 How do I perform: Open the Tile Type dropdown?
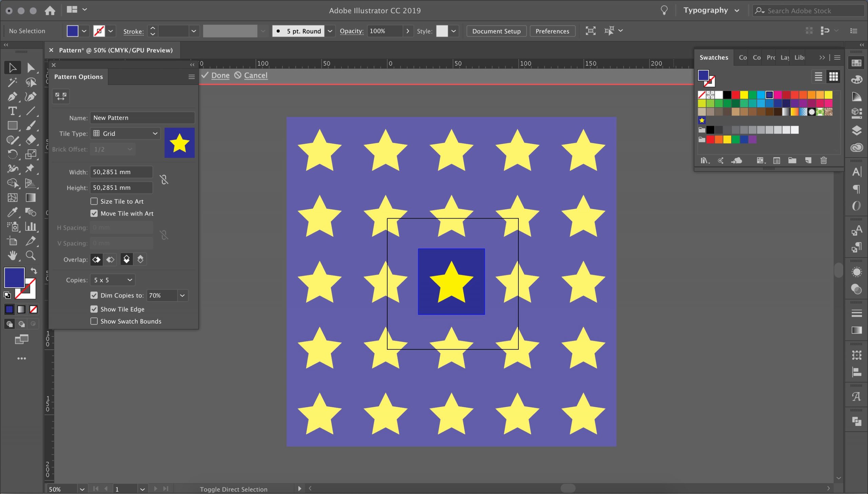[x=125, y=133]
